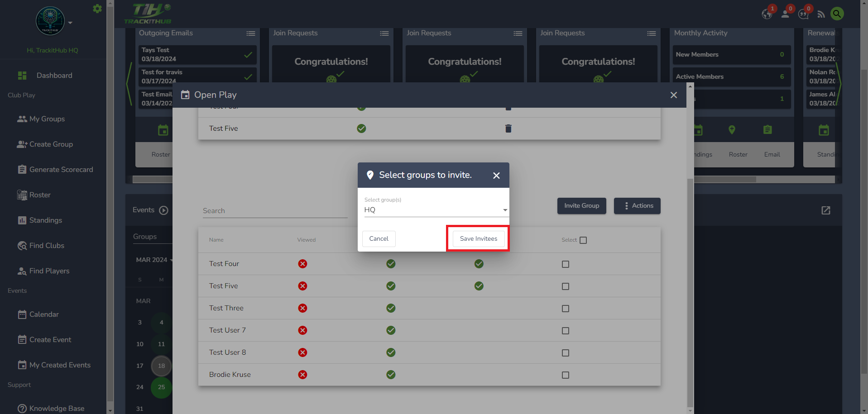This screenshot has width=868, height=414.
Task: Click the Invite Group button
Action: tap(582, 206)
